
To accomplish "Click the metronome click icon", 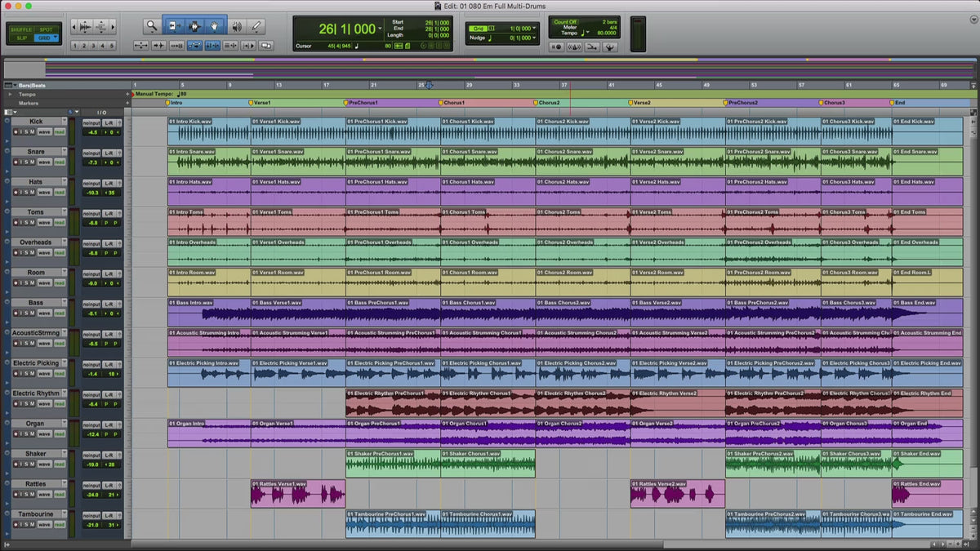I will tap(575, 47).
